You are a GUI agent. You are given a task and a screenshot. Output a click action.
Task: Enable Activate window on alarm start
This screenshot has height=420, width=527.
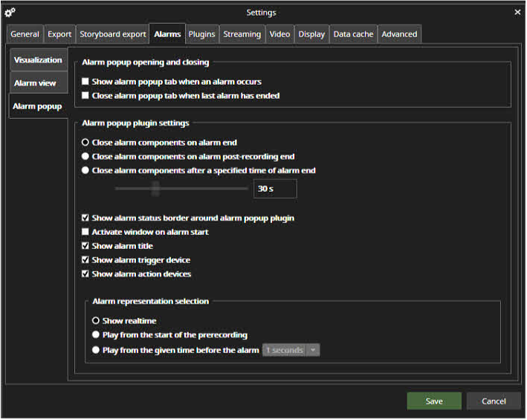click(x=85, y=232)
